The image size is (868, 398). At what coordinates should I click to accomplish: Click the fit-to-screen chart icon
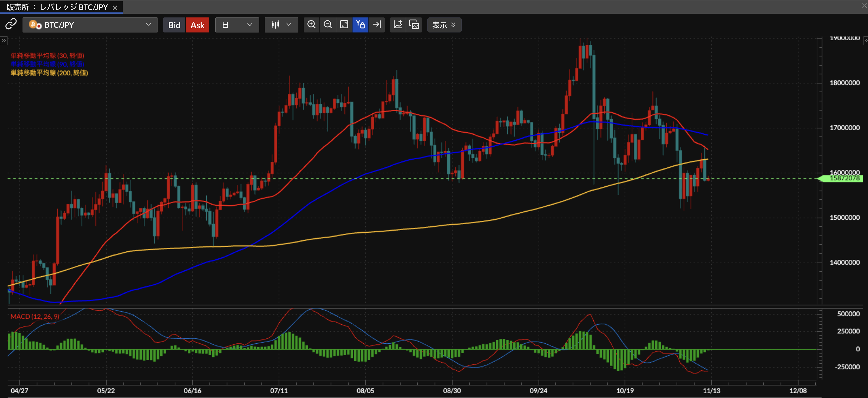[x=344, y=25]
